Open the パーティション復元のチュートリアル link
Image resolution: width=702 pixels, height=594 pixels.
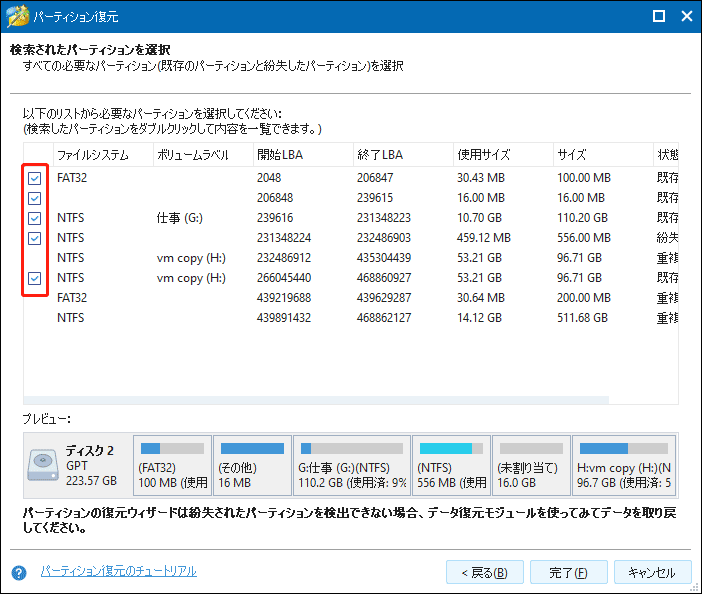tap(118, 571)
